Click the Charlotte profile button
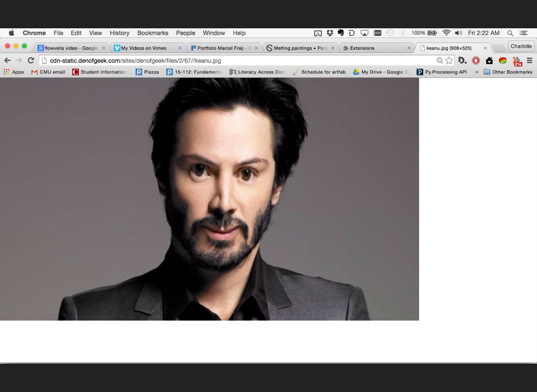 coord(521,46)
